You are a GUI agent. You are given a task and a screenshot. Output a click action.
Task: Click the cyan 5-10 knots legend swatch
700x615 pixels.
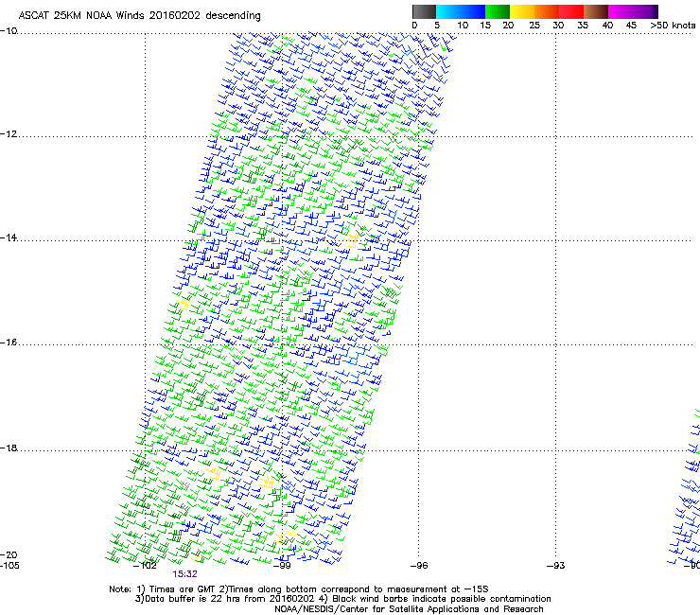pyautogui.click(x=448, y=11)
